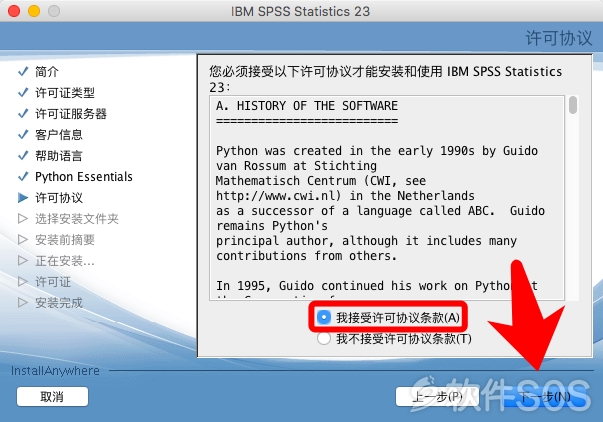Click the InstallAnywhere label
603x422 pixels.
[x=55, y=370]
